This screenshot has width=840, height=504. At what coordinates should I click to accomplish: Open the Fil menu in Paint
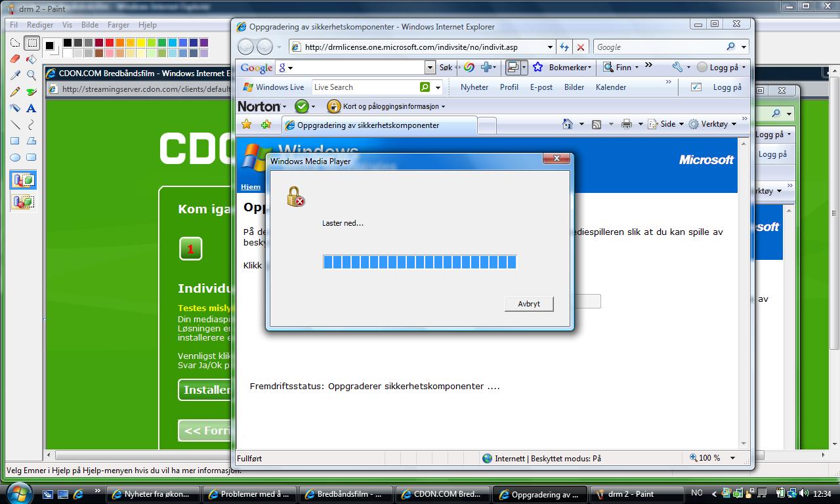click(x=13, y=25)
